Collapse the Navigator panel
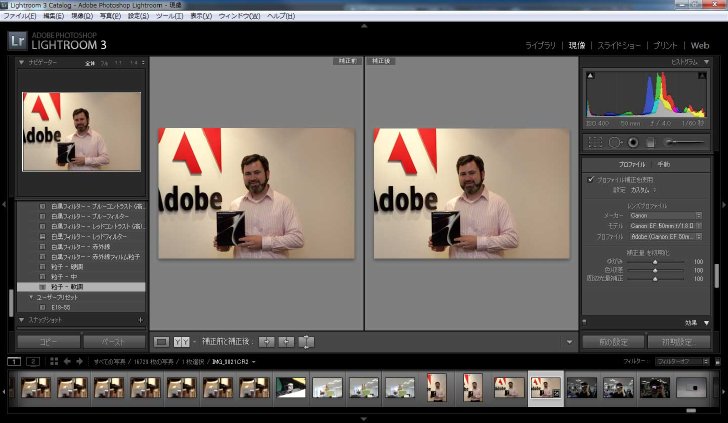Image resolution: width=728 pixels, height=423 pixels. pos(21,62)
